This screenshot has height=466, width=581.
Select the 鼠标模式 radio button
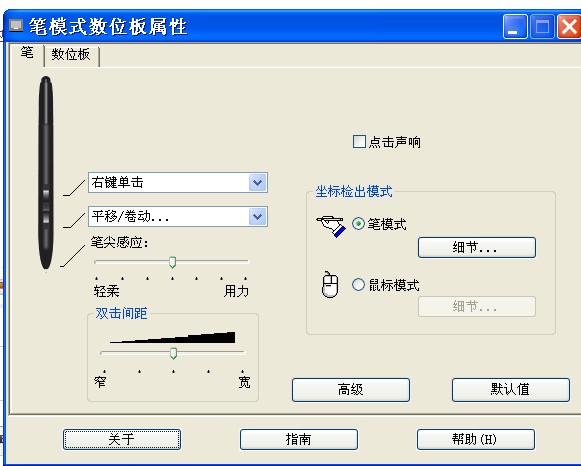pyautogui.click(x=358, y=284)
